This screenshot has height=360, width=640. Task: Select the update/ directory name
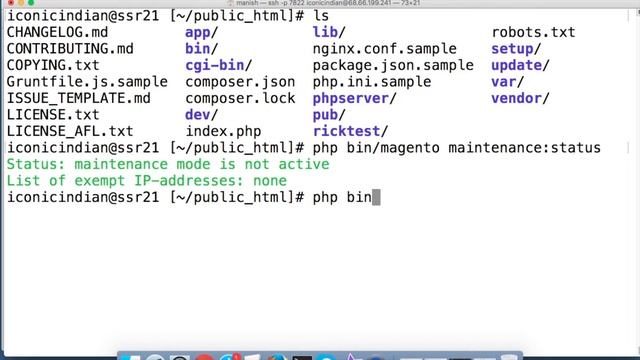pos(520,65)
